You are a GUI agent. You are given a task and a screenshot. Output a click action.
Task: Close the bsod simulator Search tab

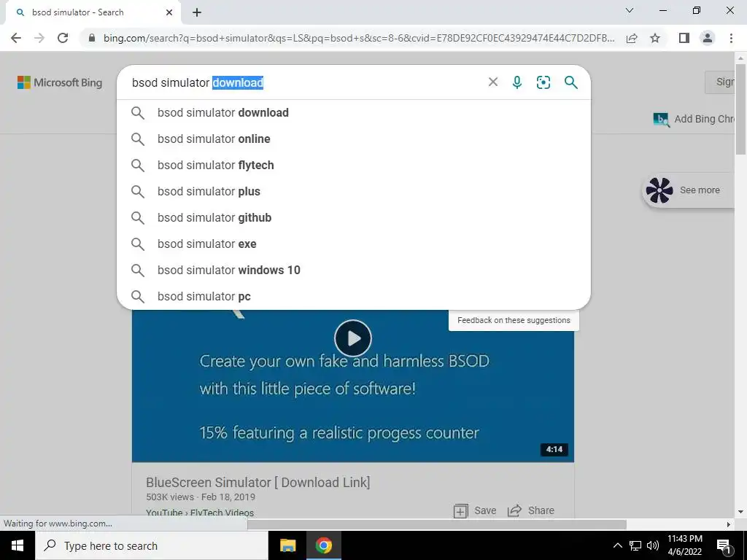pyautogui.click(x=169, y=12)
